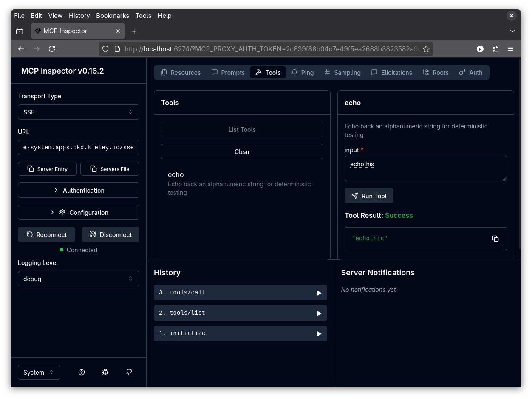This screenshot has width=532, height=399.
Task: Open the Transport Type SSE dropdown
Action: pos(79,112)
